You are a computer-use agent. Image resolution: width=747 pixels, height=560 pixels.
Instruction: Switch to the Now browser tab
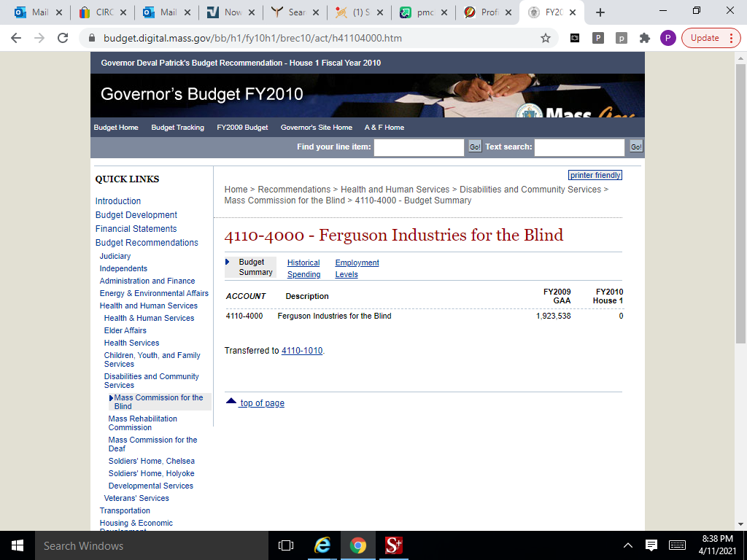(x=231, y=13)
